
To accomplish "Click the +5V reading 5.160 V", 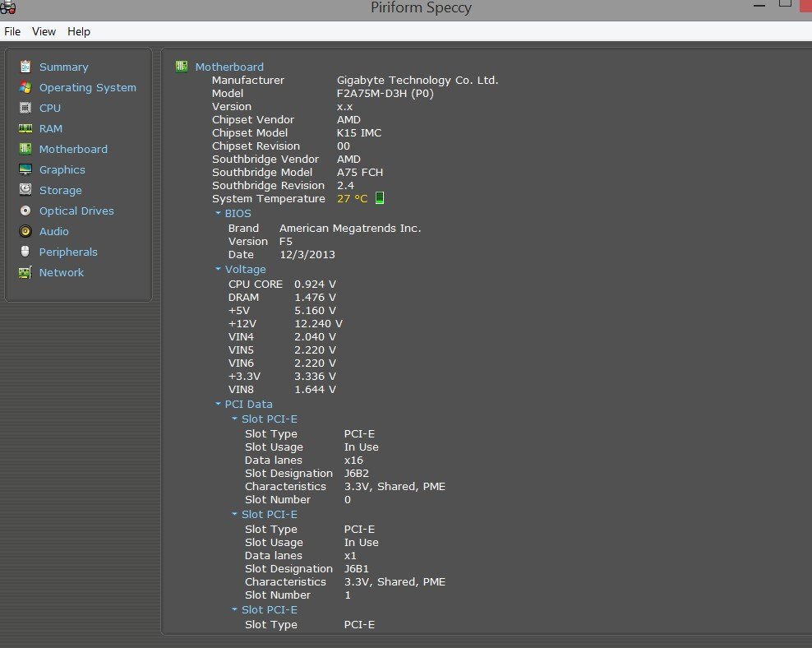I will (315, 311).
